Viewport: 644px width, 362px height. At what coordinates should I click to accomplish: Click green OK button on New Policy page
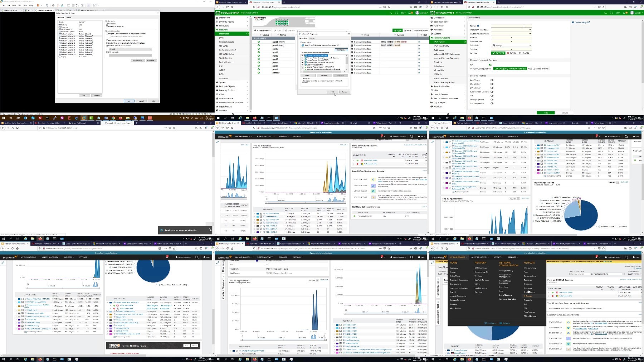pos(546,113)
